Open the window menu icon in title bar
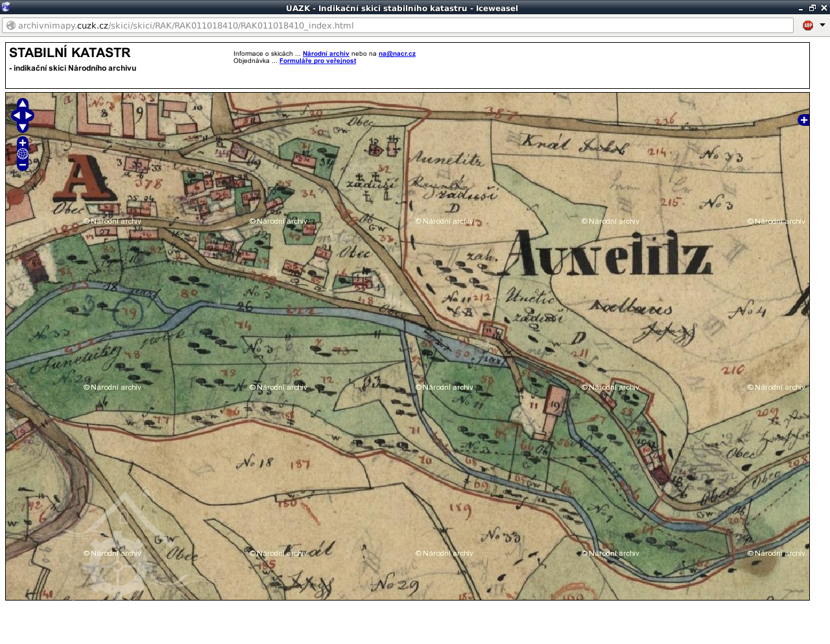Image resolution: width=830 pixels, height=644 pixels. click(x=6, y=7)
